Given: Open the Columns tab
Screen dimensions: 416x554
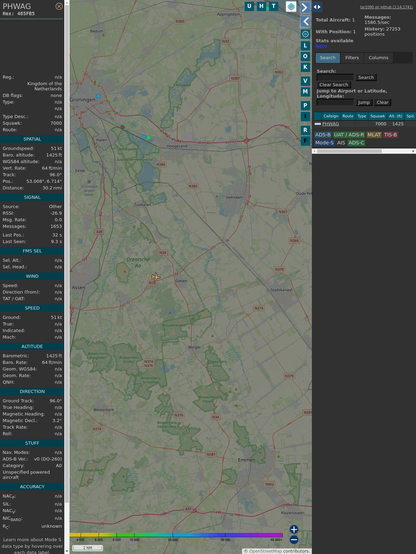Looking at the screenshot, I should pos(379,58).
